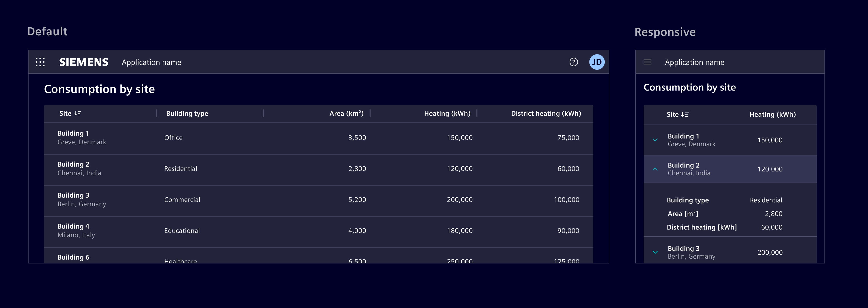Click the 200,000 value in the Responsive table

click(x=770, y=252)
